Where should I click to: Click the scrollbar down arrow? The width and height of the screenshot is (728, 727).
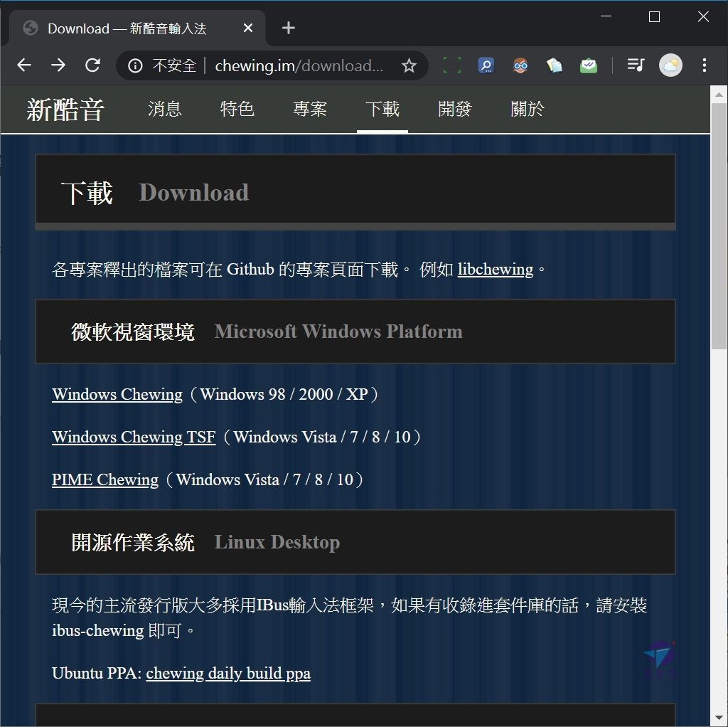(x=719, y=718)
